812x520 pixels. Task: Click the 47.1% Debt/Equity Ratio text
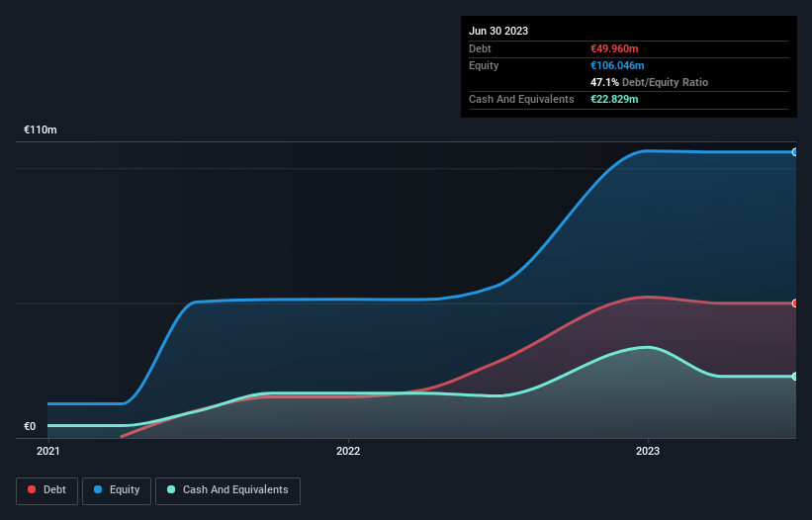point(649,82)
